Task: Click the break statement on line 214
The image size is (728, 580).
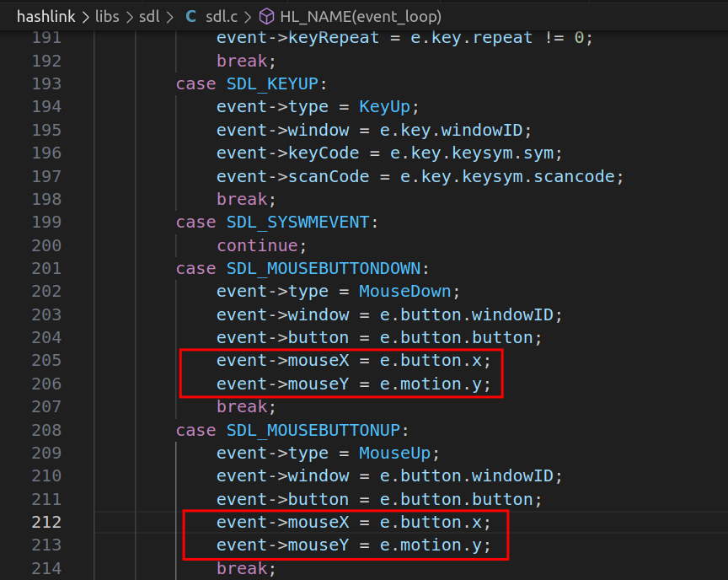Action: tap(242, 568)
